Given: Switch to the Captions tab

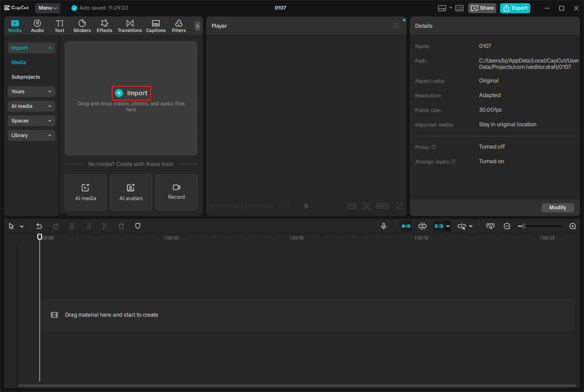Looking at the screenshot, I should point(156,26).
